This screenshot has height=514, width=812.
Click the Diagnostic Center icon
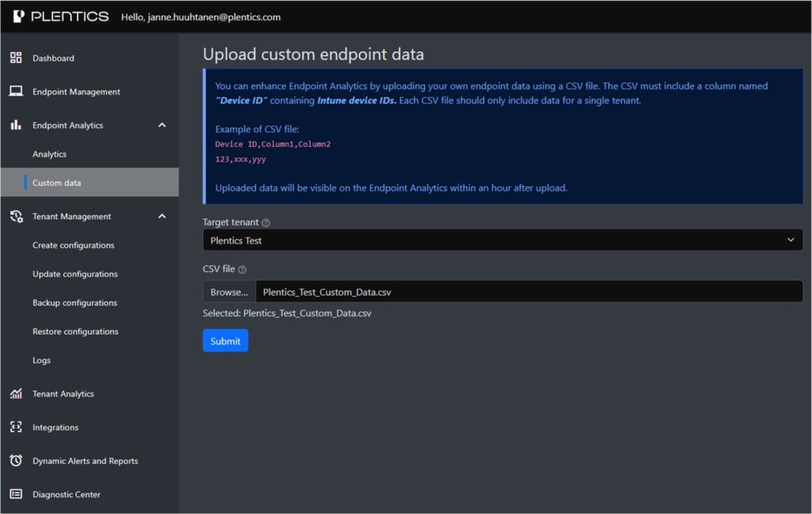click(x=16, y=494)
